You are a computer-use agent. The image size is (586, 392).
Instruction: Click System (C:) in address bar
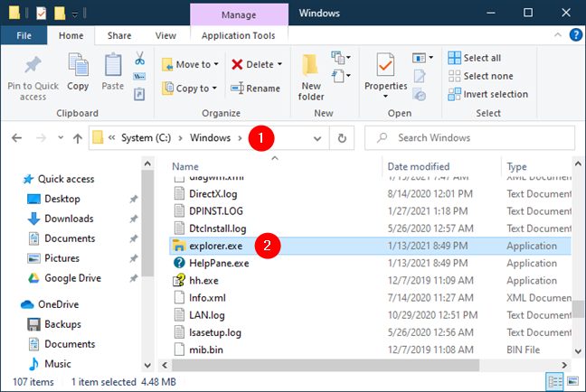coord(146,138)
